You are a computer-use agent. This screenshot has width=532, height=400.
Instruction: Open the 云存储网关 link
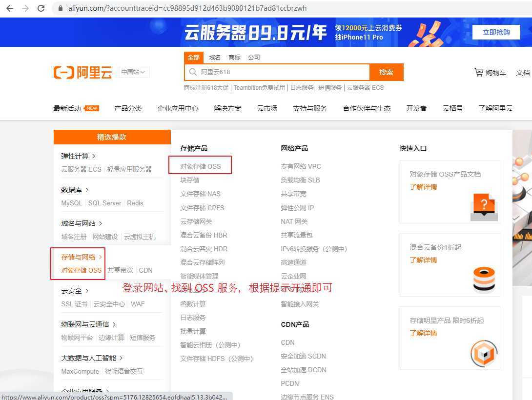(x=196, y=221)
